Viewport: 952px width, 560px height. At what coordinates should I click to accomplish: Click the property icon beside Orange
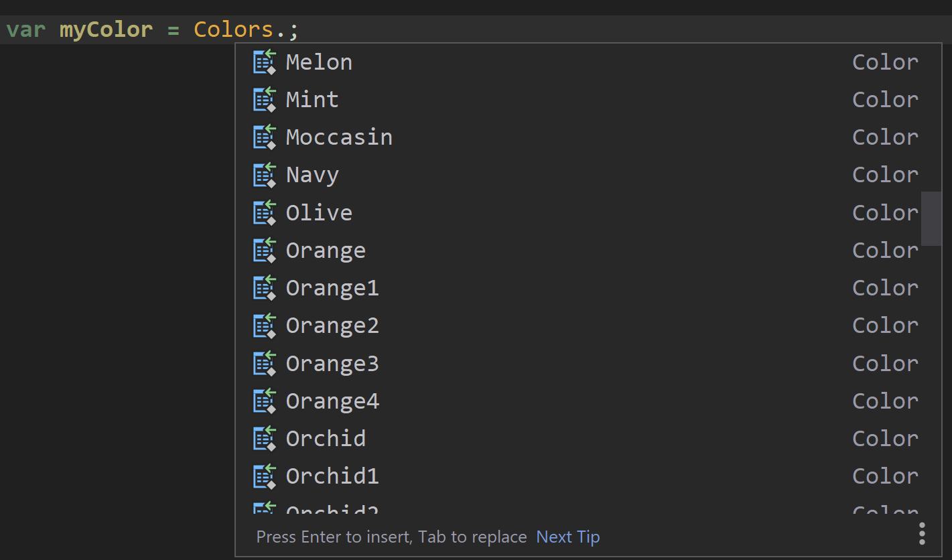(264, 250)
